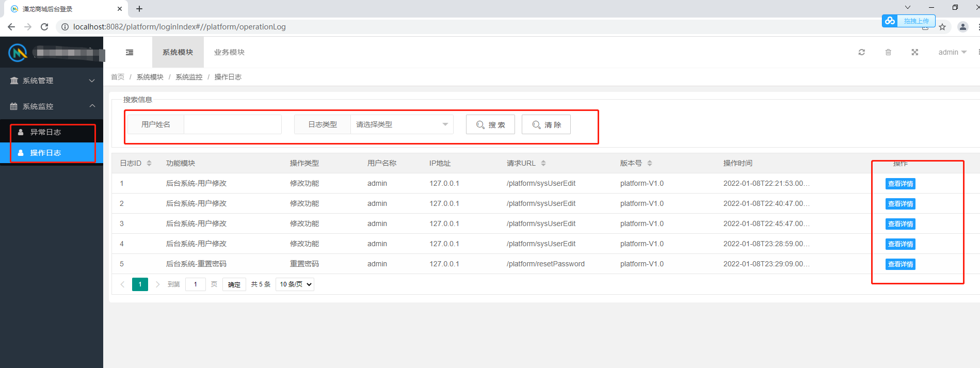Go to next page arrow
The width and height of the screenshot is (980, 368).
[157, 284]
